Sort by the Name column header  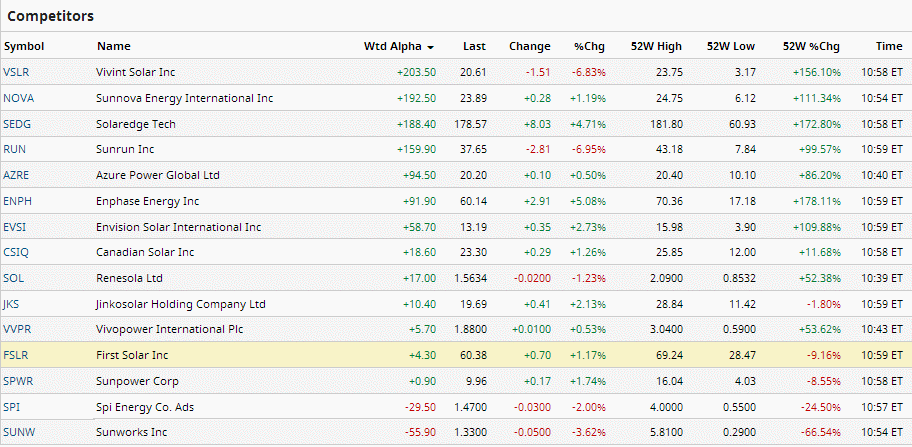pos(114,47)
